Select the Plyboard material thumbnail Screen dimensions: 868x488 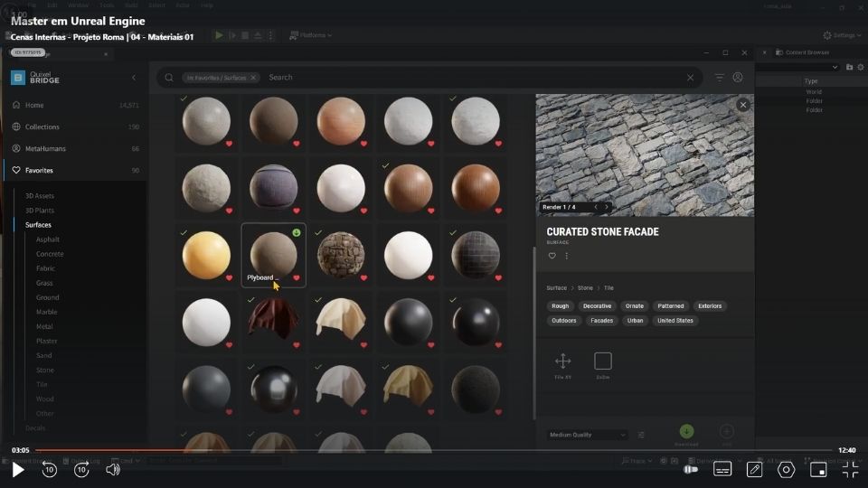(273, 255)
